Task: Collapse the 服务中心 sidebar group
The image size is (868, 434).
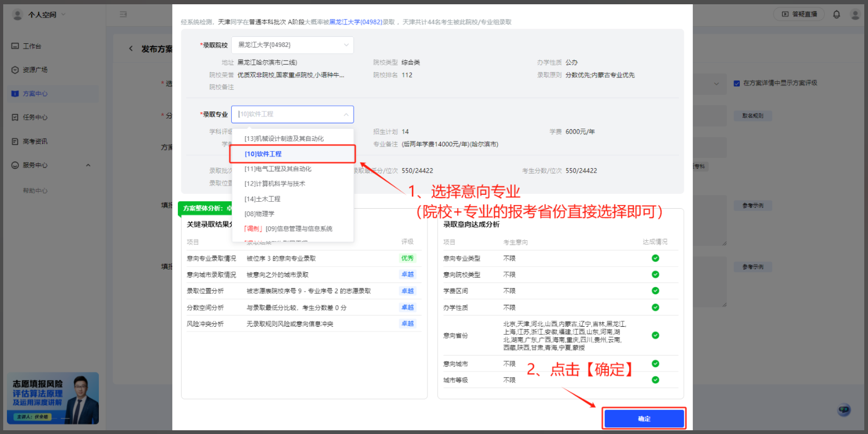Action: point(88,165)
